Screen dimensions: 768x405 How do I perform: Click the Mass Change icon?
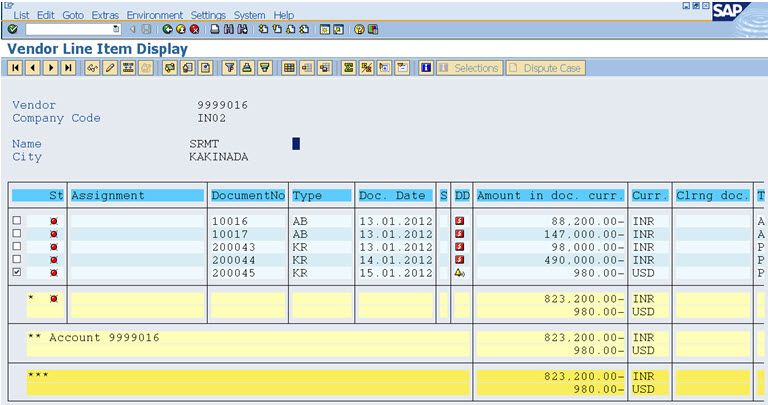coord(128,68)
